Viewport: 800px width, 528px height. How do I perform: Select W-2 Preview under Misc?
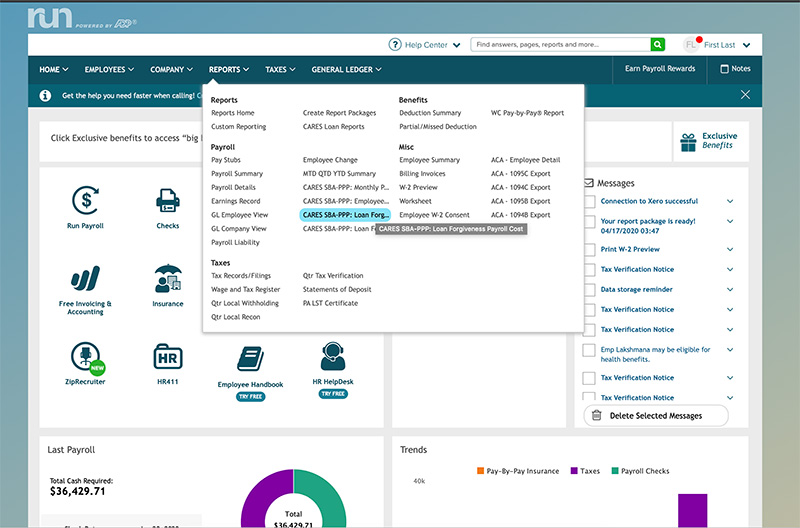point(418,187)
